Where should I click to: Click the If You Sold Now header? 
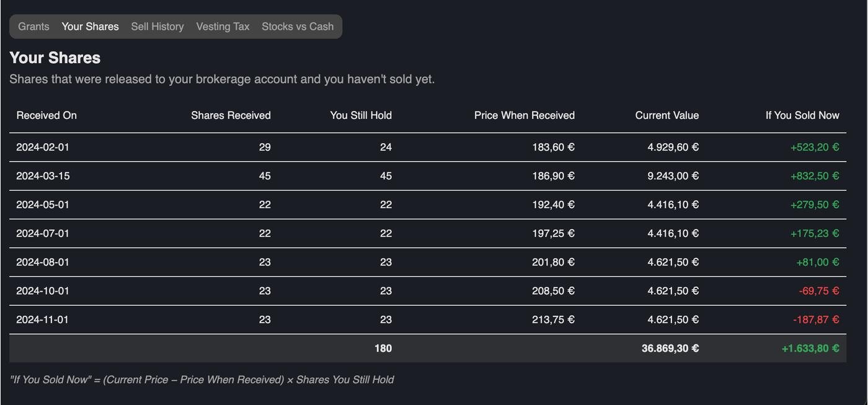coord(802,115)
